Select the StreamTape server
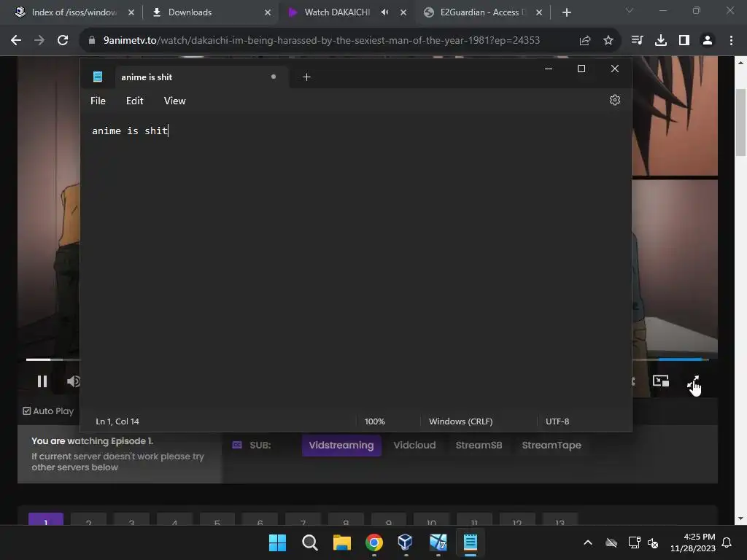 tap(551, 446)
